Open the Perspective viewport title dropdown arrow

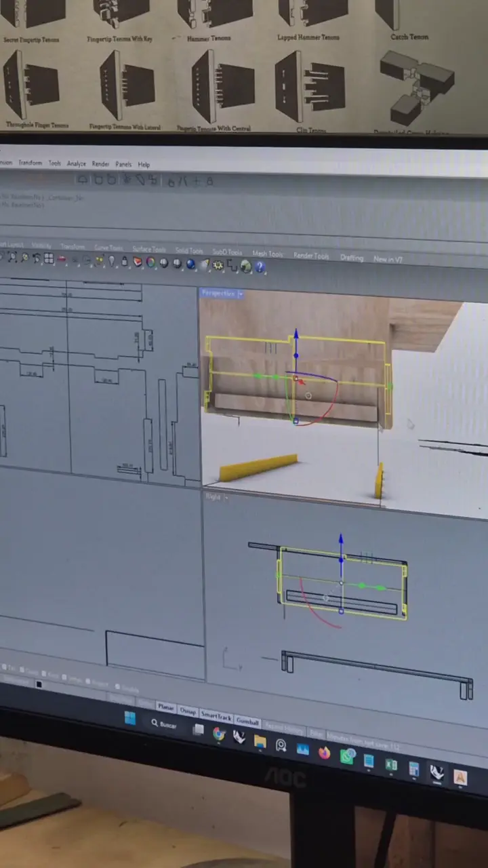(x=241, y=294)
